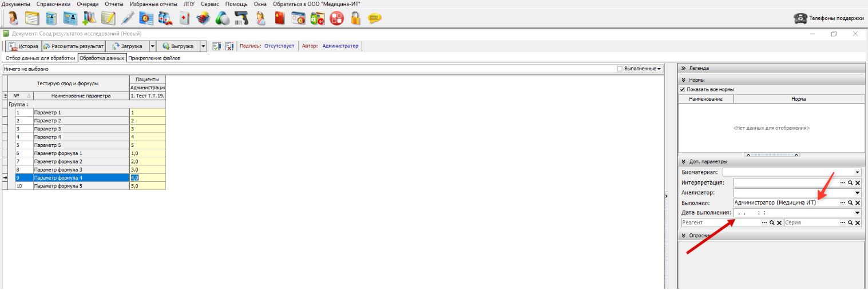The image size is (868, 290).
Task: Open the Помощь menu
Action: point(236,4)
